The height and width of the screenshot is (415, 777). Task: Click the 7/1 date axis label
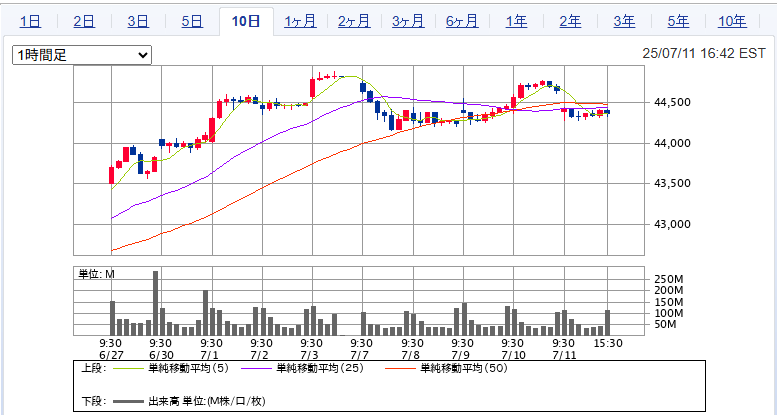[212, 356]
